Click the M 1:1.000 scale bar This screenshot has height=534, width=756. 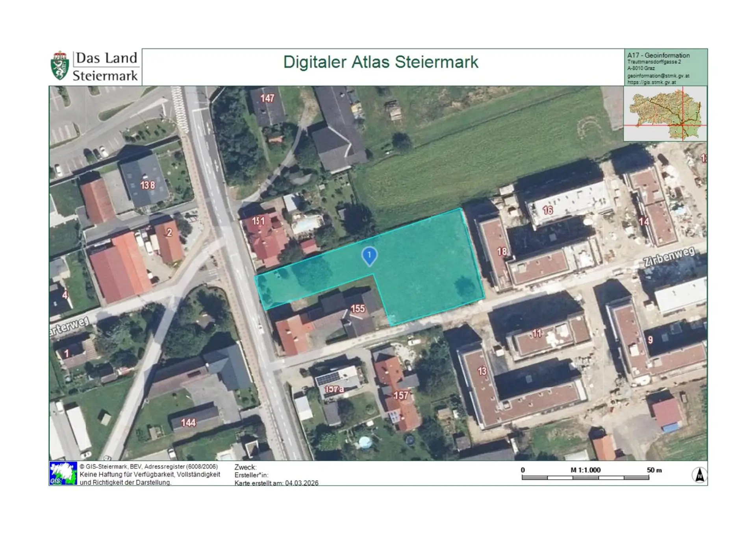(x=585, y=477)
